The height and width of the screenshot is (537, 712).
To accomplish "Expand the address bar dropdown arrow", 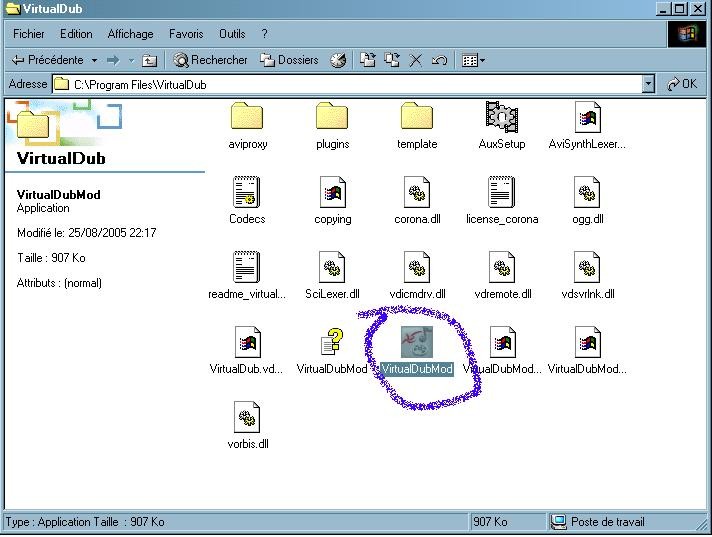I will pos(648,84).
